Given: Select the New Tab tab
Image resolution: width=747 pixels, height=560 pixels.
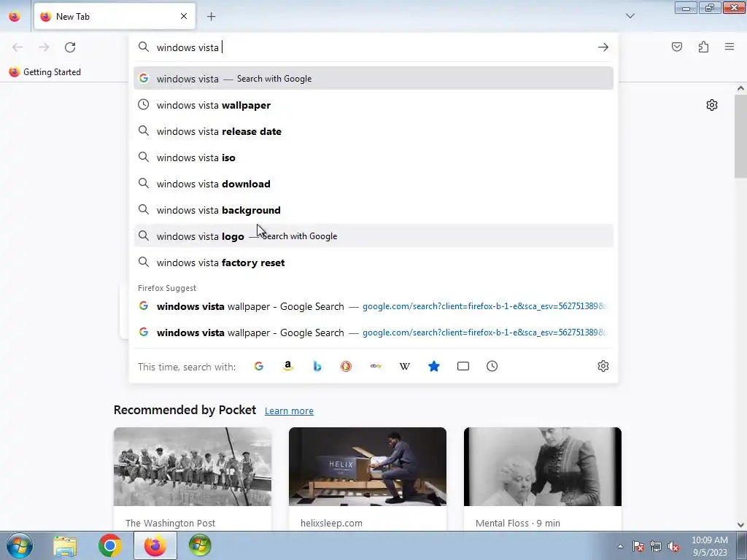Looking at the screenshot, I should [x=115, y=17].
